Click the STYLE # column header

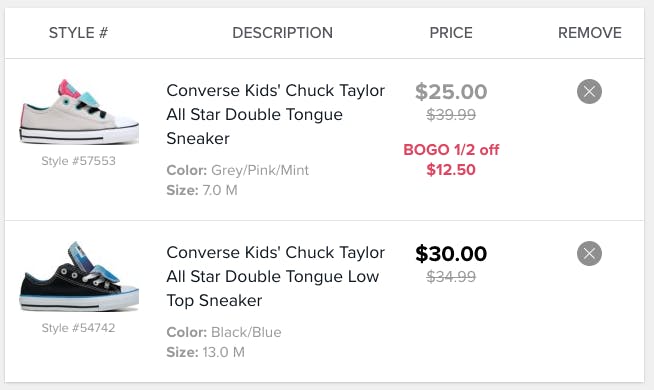pyautogui.click(x=78, y=33)
